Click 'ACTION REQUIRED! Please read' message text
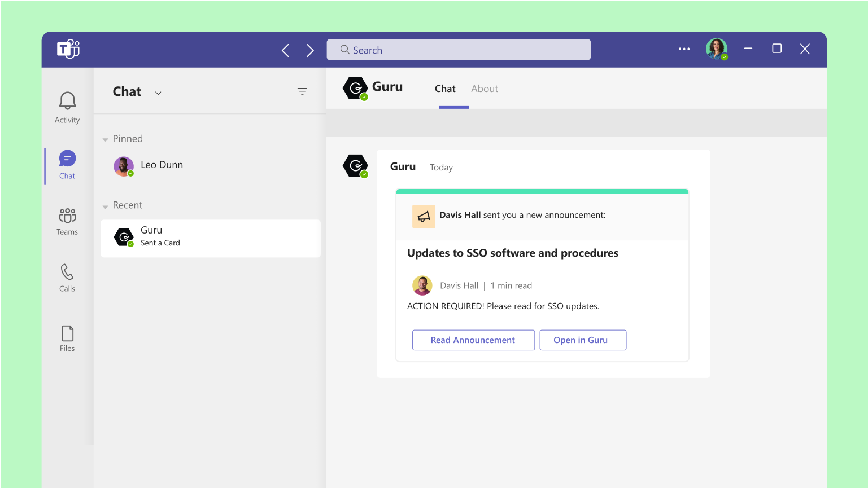The width and height of the screenshot is (868, 488). 503,306
